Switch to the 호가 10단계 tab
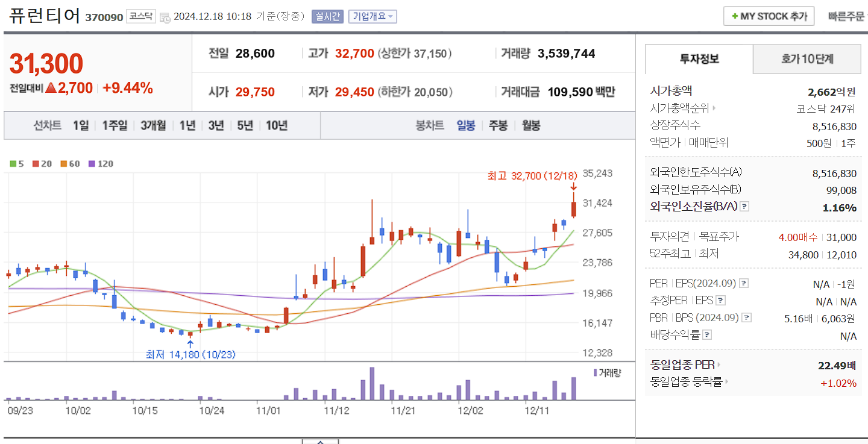 pyautogui.click(x=807, y=60)
